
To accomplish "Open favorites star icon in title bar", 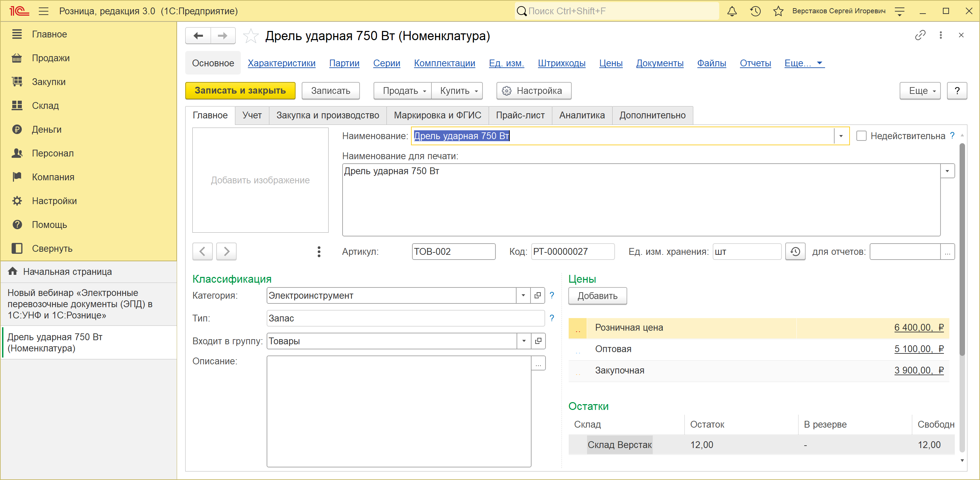I will pyautogui.click(x=778, y=11).
